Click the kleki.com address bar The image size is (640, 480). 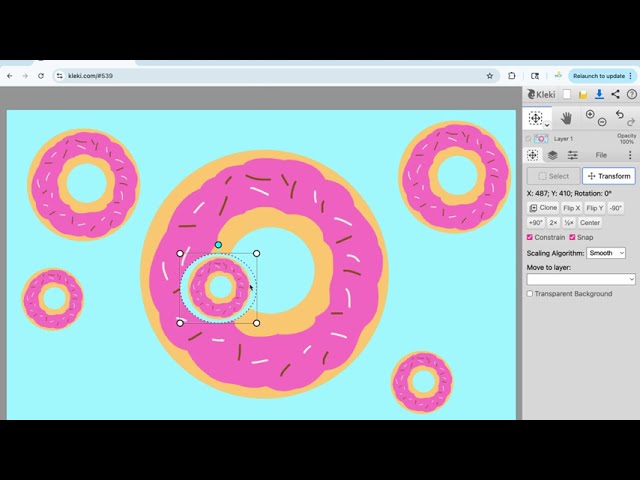pyautogui.click(x=276, y=76)
